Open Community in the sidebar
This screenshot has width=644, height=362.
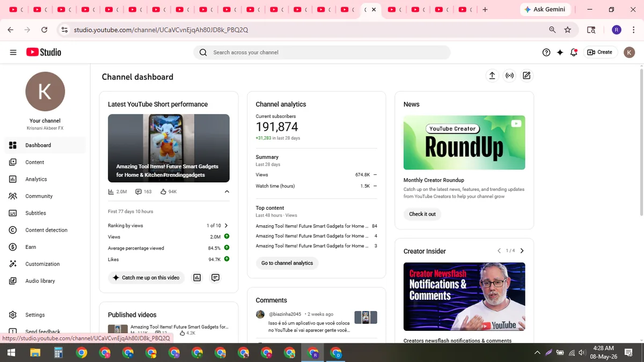45,196
